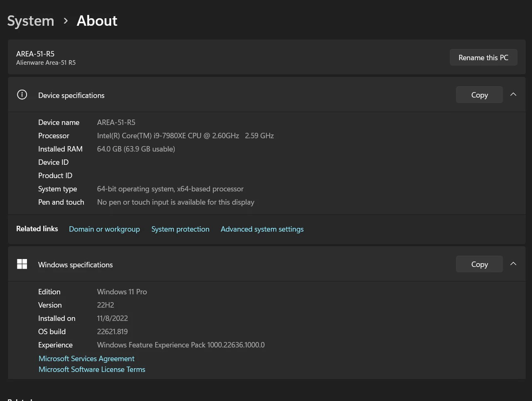This screenshot has height=401, width=532.
Task: Click the OS build value 22621.819
Action: pos(112,332)
